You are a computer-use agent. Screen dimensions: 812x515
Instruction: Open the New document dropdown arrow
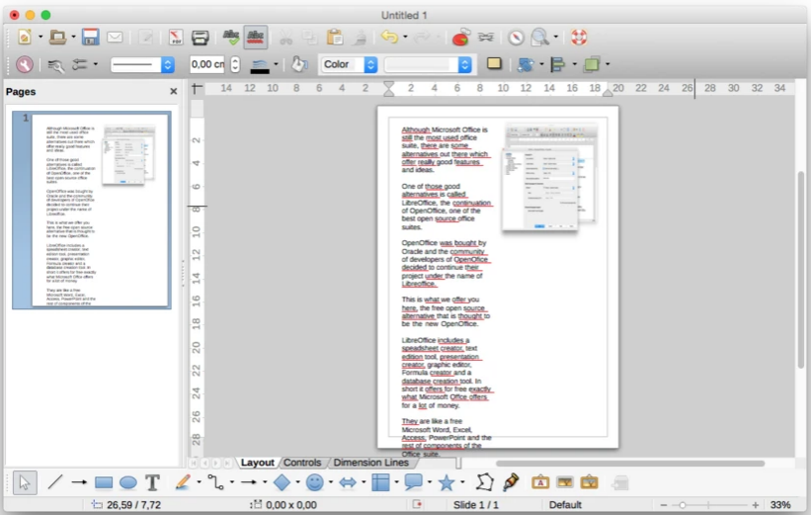click(x=41, y=37)
